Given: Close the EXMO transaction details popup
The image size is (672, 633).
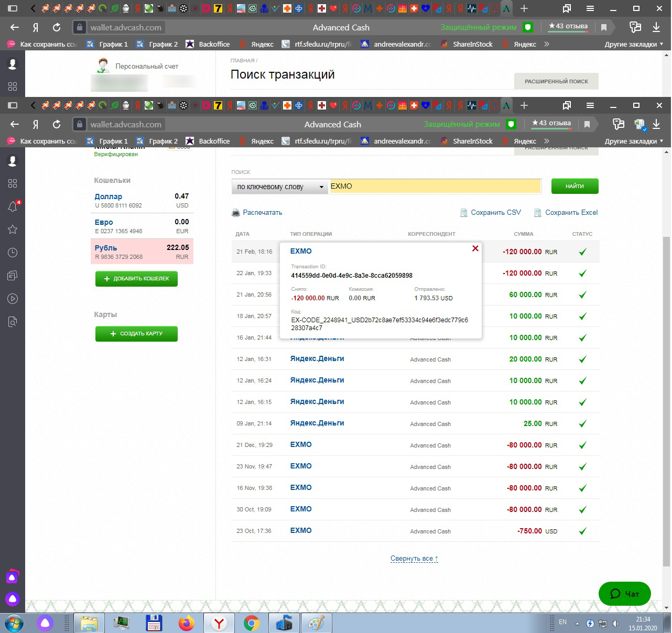Looking at the screenshot, I should click(475, 248).
